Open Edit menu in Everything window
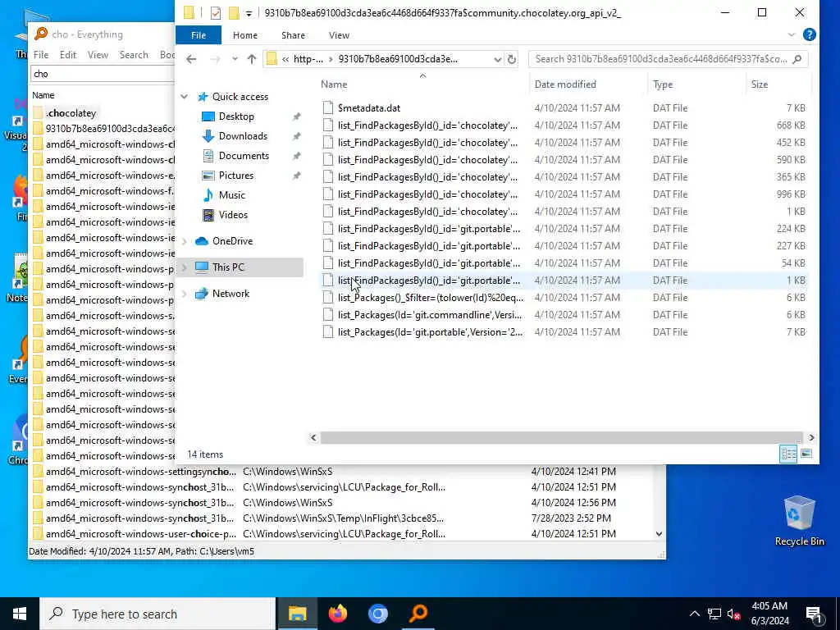The height and width of the screenshot is (630, 840). tap(68, 55)
